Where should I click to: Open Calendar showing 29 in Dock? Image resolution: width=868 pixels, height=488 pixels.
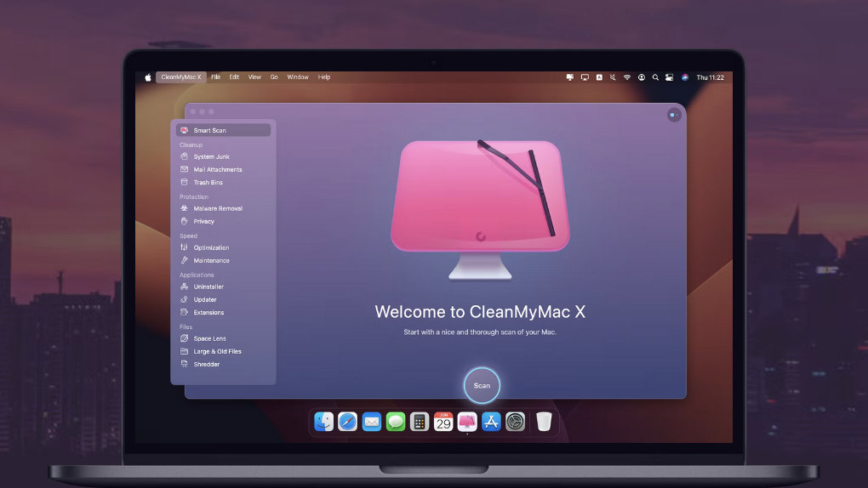pos(443,422)
